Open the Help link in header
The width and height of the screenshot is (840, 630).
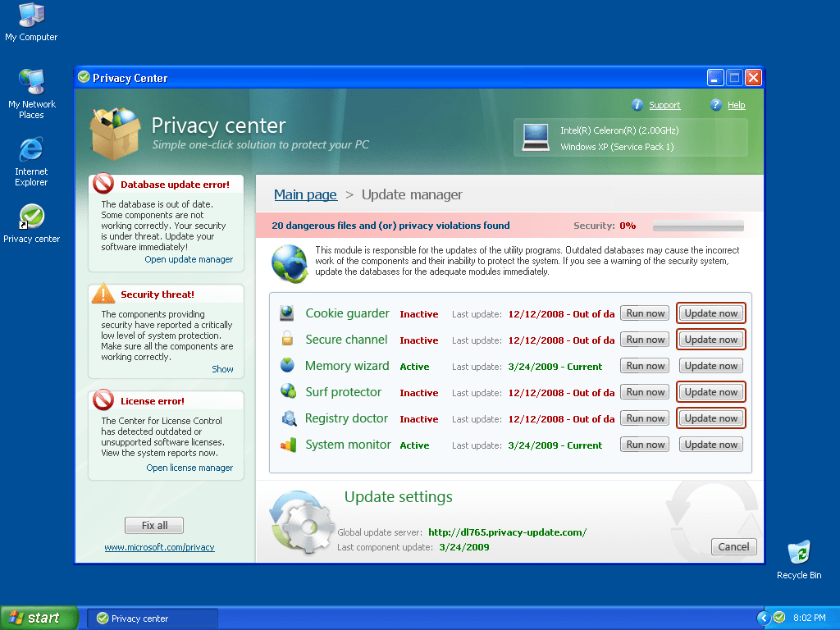(x=736, y=105)
